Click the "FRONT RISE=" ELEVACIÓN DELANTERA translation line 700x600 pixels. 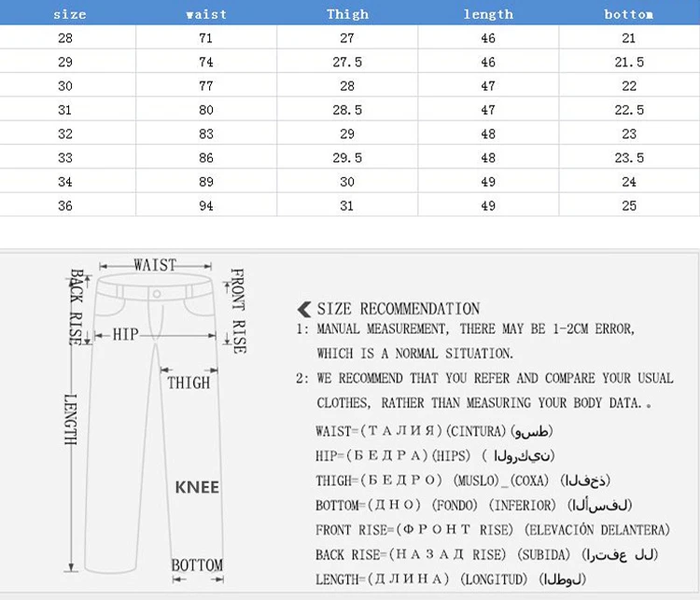point(493,530)
